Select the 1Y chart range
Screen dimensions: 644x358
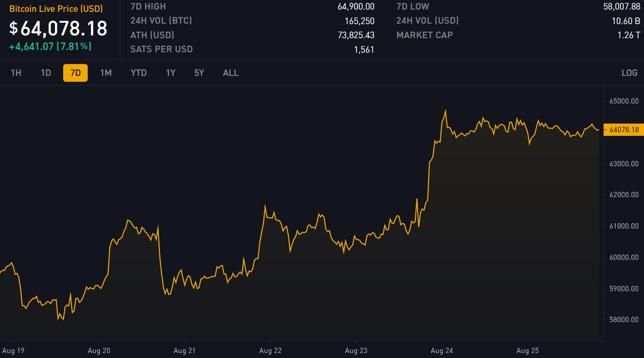point(170,73)
